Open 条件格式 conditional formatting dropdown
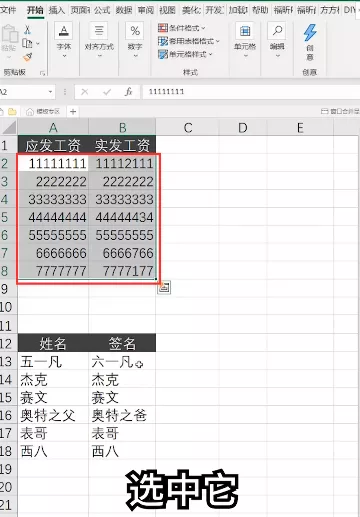Screen dimensions: 360x517 point(182,28)
